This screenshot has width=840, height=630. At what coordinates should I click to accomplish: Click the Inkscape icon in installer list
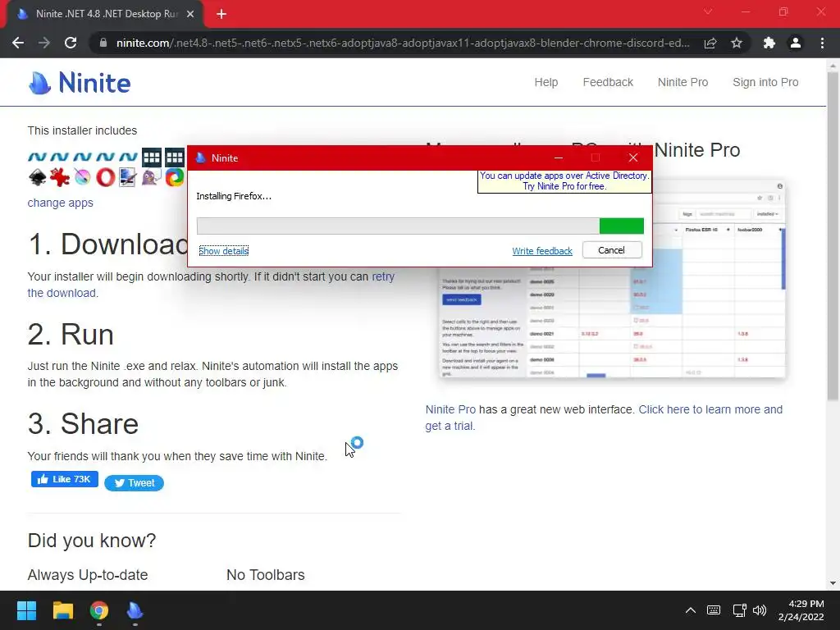click(x=37, y=177)
